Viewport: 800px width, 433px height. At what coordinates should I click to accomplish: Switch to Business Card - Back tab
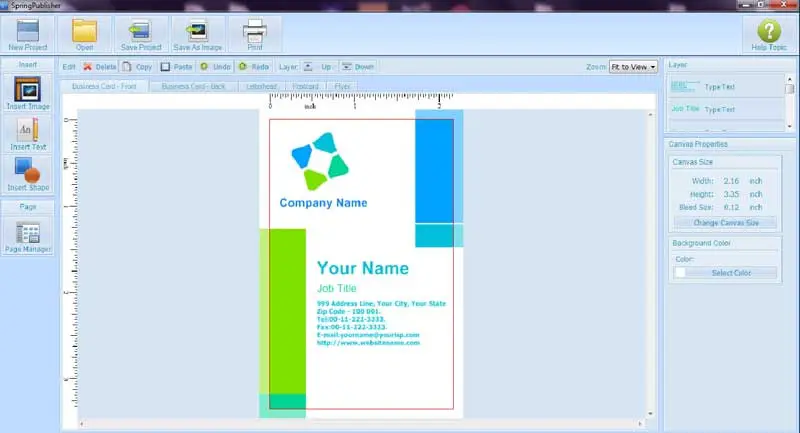coord(194,87)
